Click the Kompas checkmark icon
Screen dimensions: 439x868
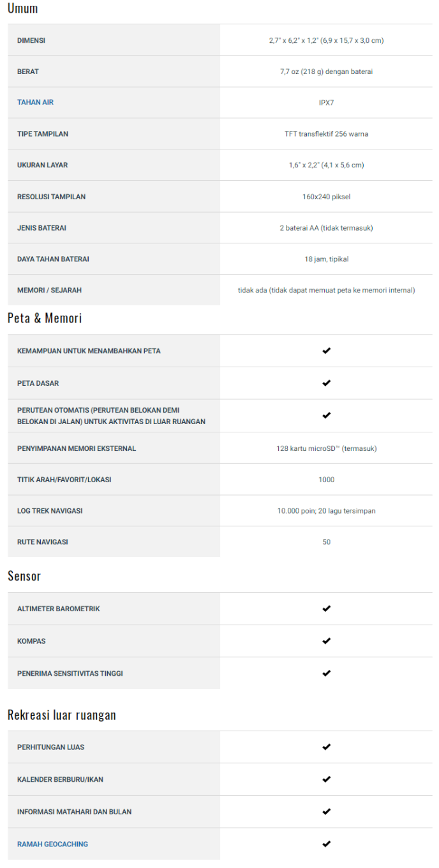327,641
